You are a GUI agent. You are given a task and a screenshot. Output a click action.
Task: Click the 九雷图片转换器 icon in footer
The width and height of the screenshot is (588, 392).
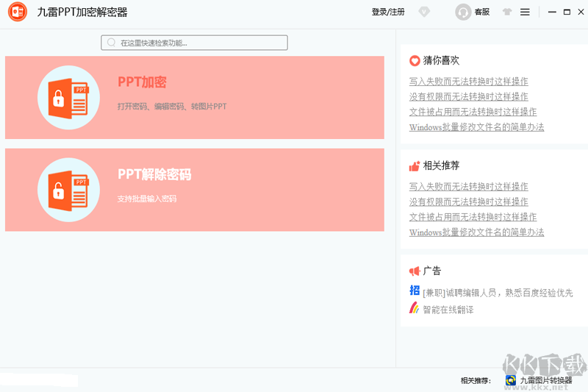(510, 380)
